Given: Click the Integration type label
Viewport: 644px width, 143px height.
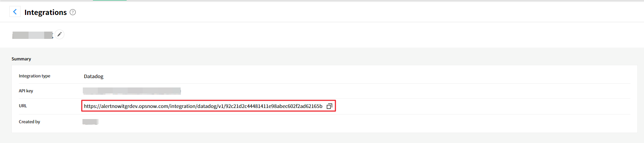Looking at the screenshot, I should point(34,76).
